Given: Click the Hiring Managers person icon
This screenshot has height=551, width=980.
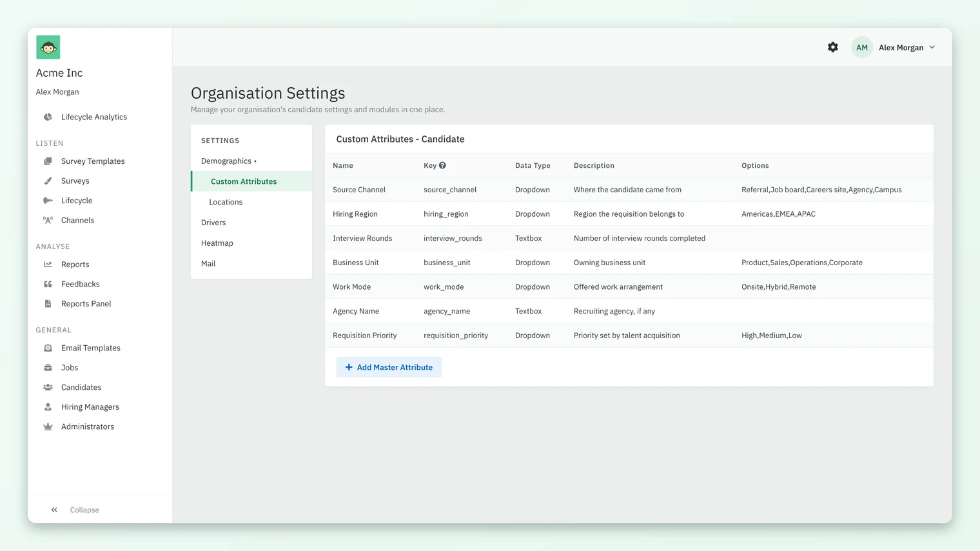Looking at the screenshot, I should (48, 407).
